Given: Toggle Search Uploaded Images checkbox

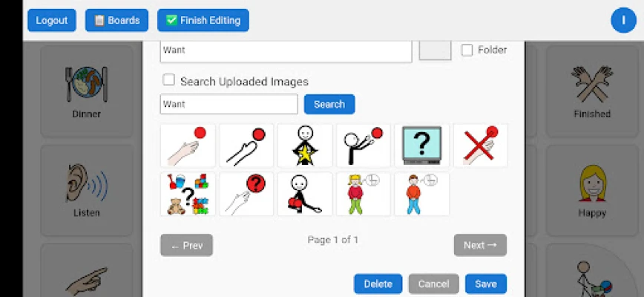Looking at the screenshot, I should (x=168, y=79).
